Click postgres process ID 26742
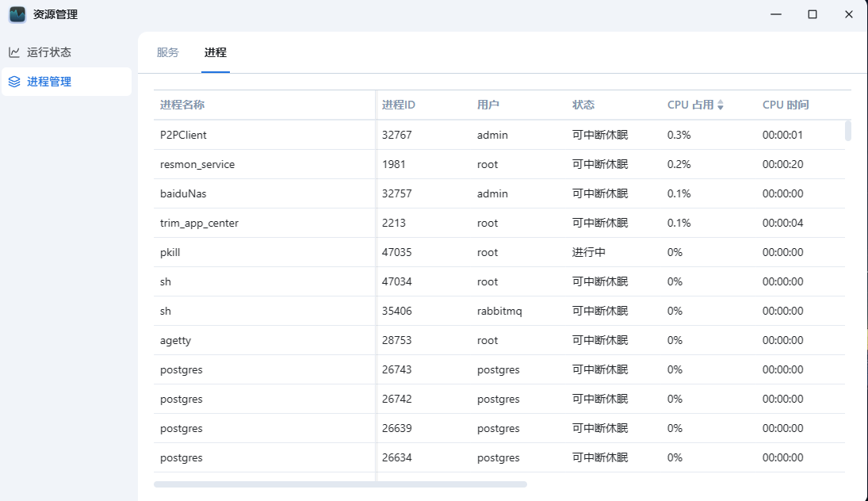The height and width of the screenshot is (501, 868). 397,400
